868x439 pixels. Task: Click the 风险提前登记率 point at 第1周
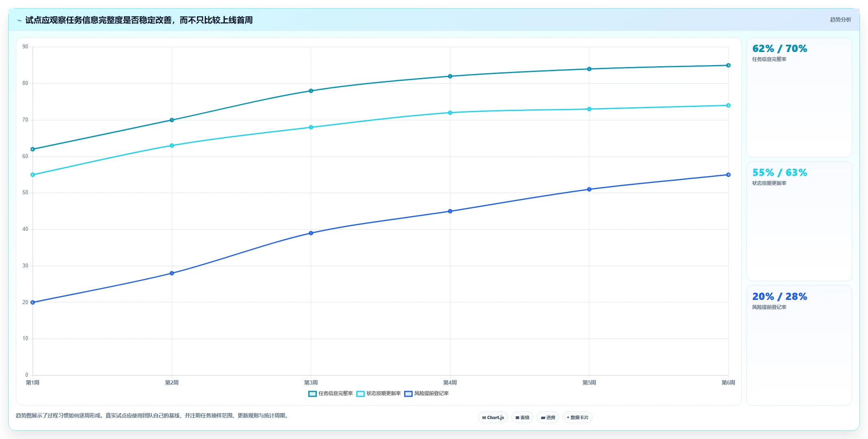pyautogui.click(x=33, y=302)
